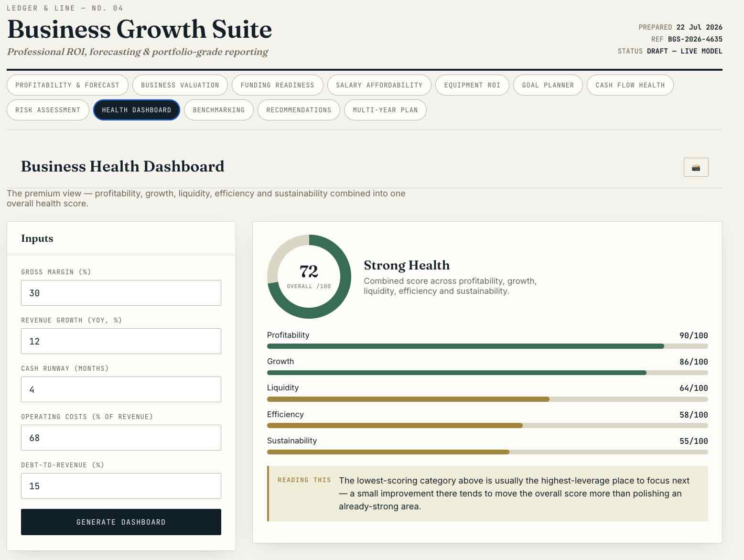Open the Benchmarking tab

click(219, 110)
